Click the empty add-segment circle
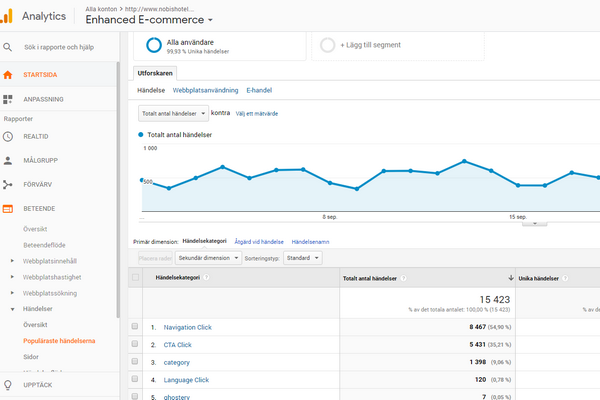 [328, 45]
